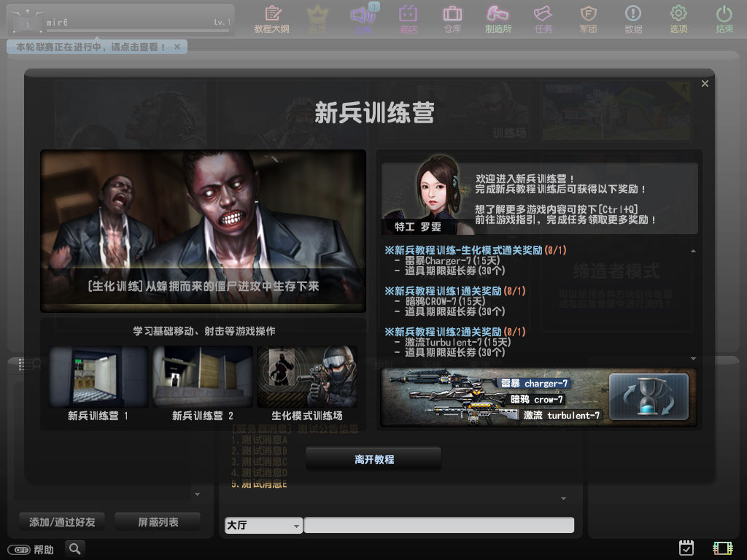Click the 结束 power exit icon
The height and width of the screenshot is (560, 747).
point(724,19)
